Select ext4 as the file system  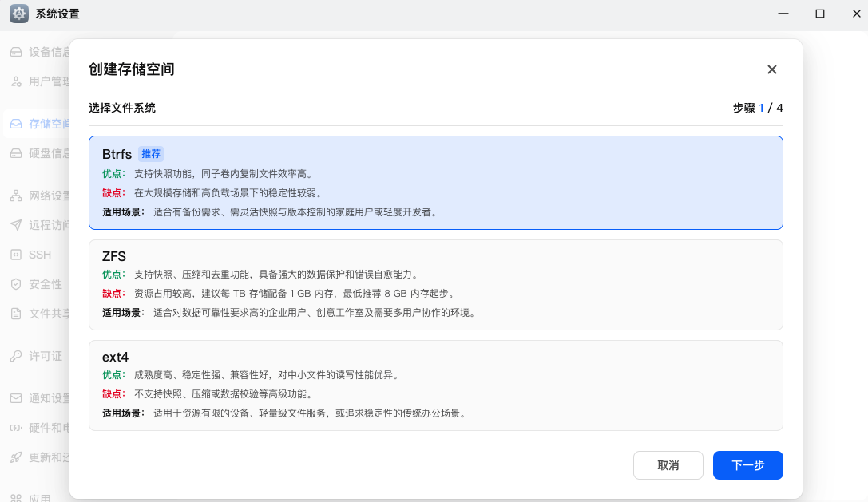point(435,385)
